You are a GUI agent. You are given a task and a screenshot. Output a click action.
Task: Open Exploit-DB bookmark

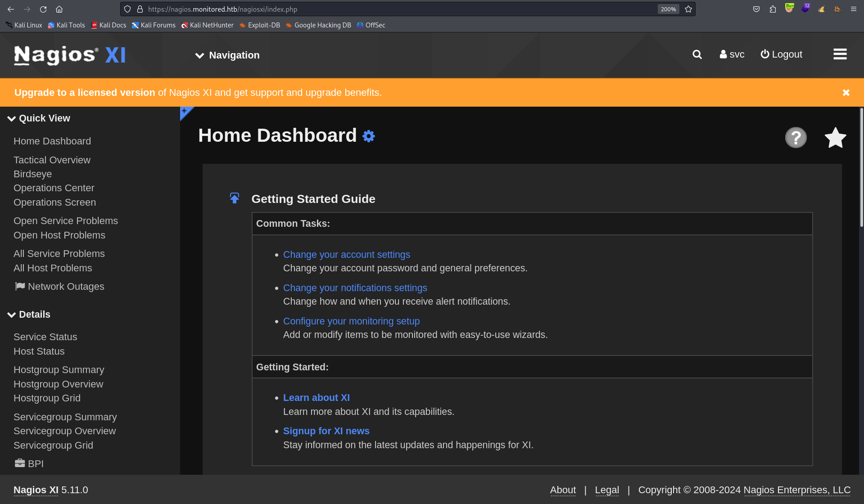260,25
